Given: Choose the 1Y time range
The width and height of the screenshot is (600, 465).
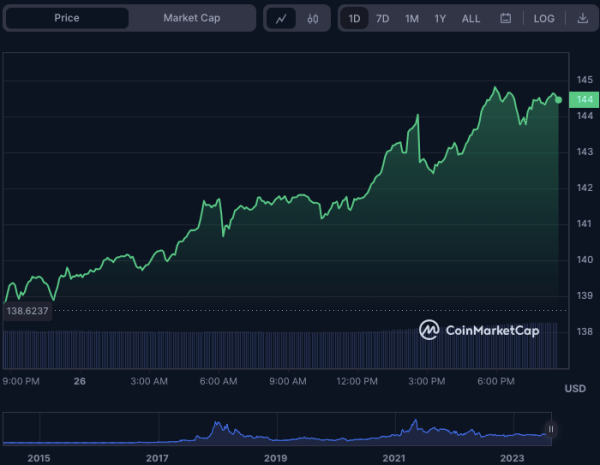Looking at the screenshot, I should (440, 18).
